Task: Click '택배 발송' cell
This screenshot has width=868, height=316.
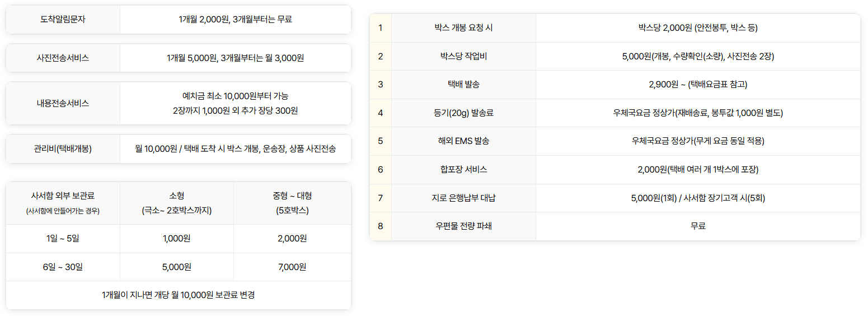Action: [x=463, y=85]
